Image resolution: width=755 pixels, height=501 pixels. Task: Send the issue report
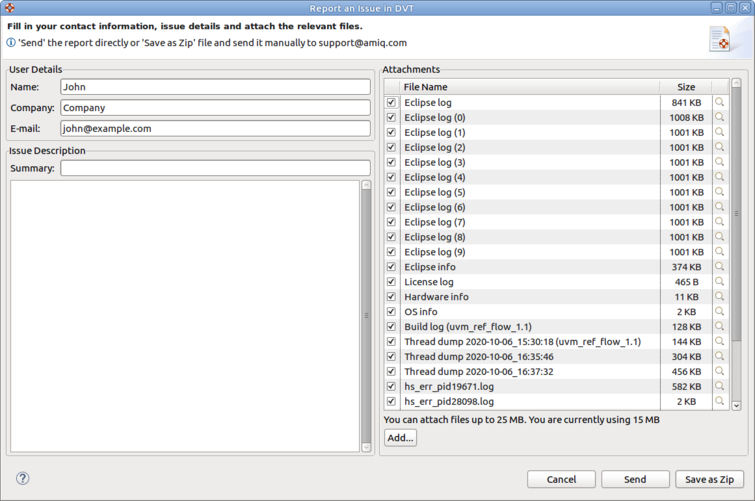[635, 479]
